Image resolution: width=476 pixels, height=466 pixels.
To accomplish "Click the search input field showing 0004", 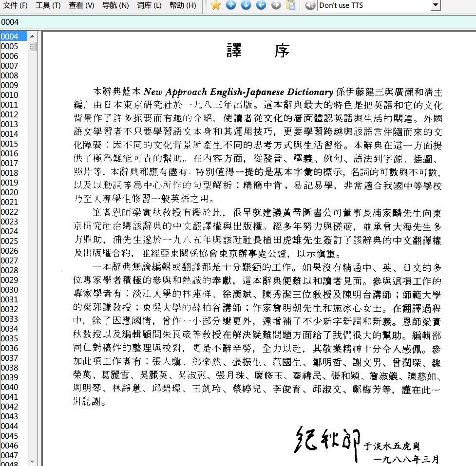I will coord(238,22).
